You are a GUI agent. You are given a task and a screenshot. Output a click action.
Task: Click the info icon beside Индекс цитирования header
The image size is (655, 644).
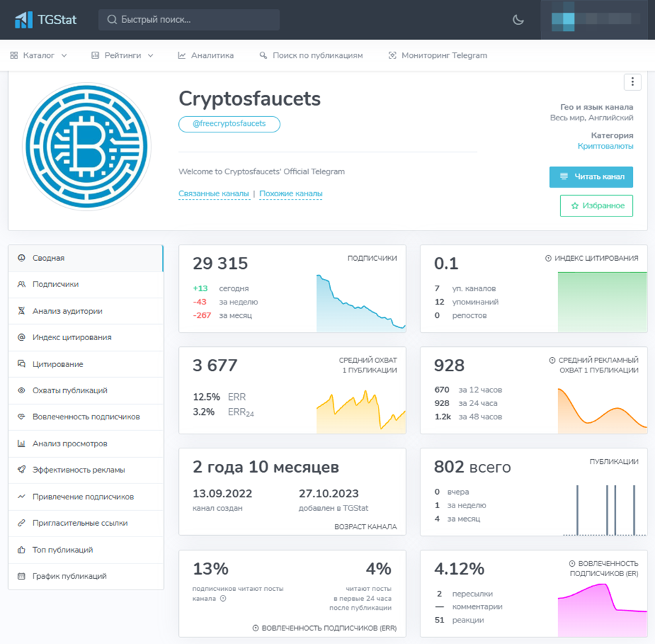click(548, 258)
